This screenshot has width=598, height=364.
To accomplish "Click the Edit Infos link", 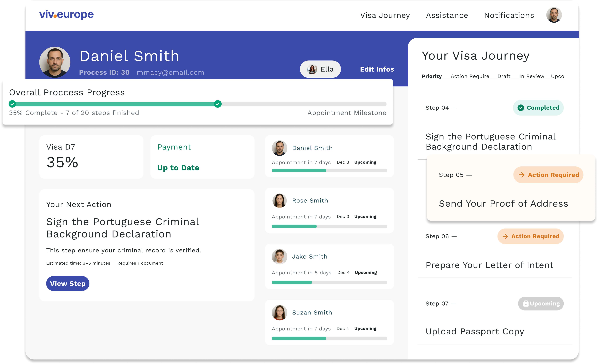I will point(377,69).
